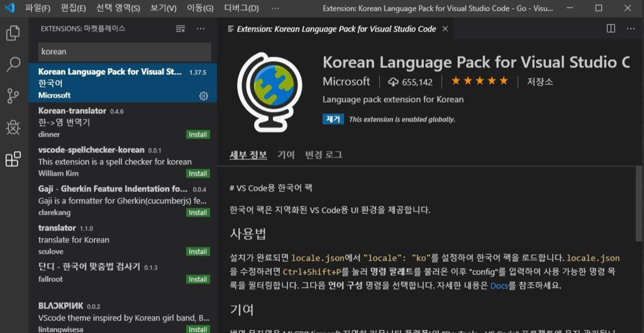The width and height of the screenshot is (644, 333).
Task: Open the Debug view bug icon
Action: point(13,127)
